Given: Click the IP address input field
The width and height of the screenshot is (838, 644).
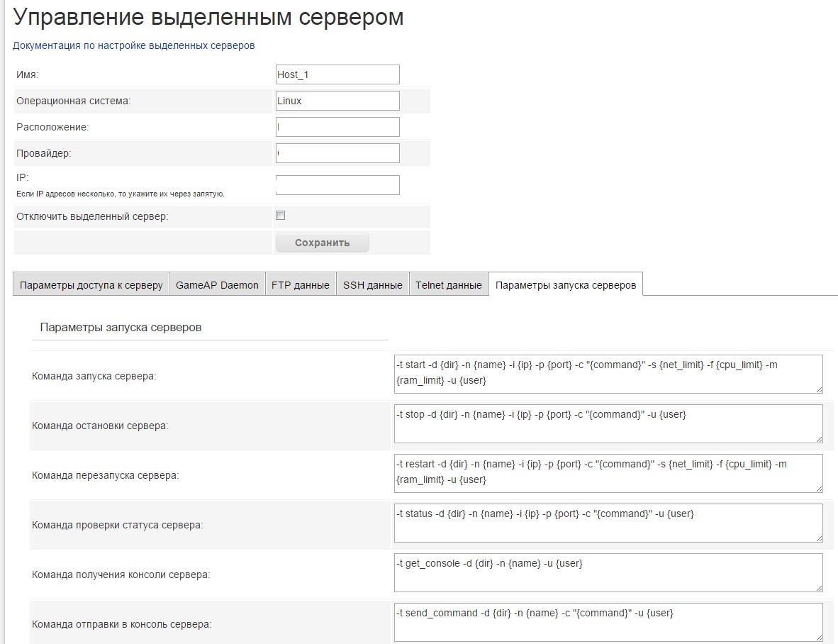Looking at the screenshot, I should pyautogui.click(x=337, y=185).
